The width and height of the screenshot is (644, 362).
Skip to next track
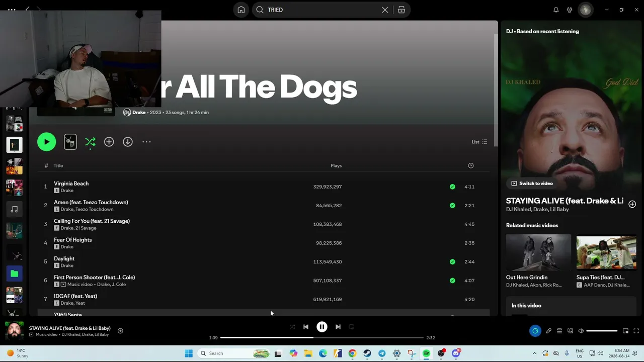(338, 327)
